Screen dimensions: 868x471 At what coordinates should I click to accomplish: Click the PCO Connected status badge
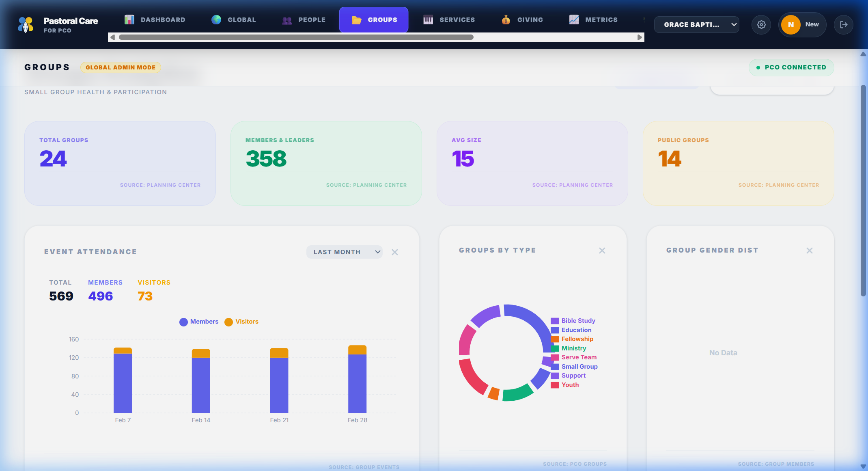791,67
